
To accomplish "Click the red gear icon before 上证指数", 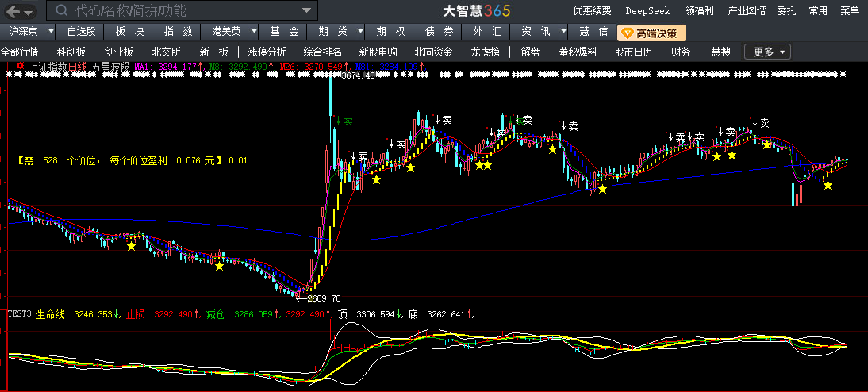I will (21, 66).
